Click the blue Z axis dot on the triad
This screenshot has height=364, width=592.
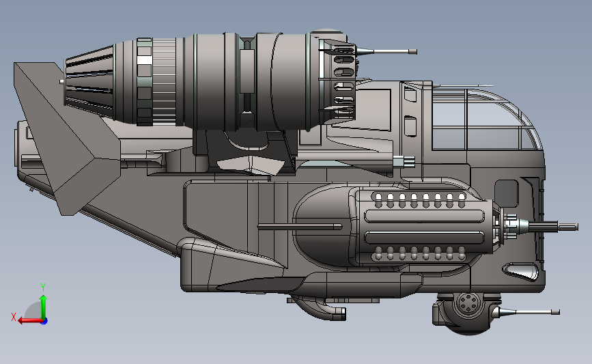[44, 321]
